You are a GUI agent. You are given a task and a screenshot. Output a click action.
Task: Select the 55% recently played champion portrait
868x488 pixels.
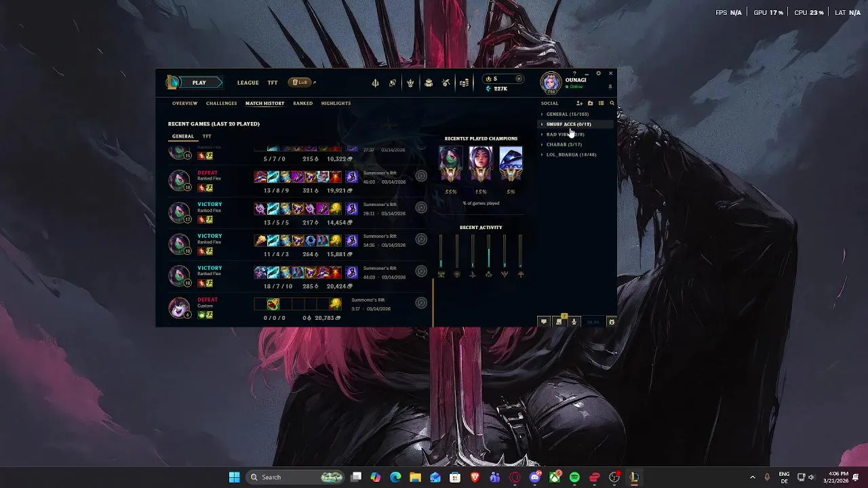pyautogui.click(x=450, y=164)
